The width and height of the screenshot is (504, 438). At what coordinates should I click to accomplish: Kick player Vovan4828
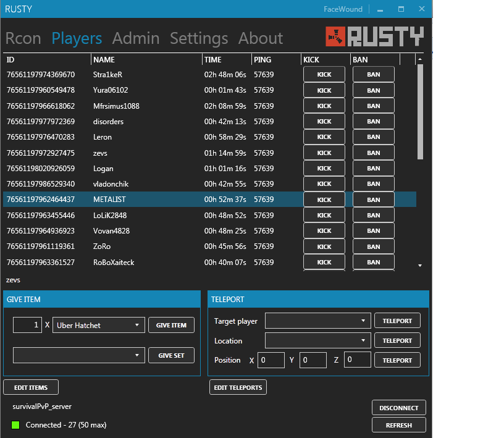324,230
